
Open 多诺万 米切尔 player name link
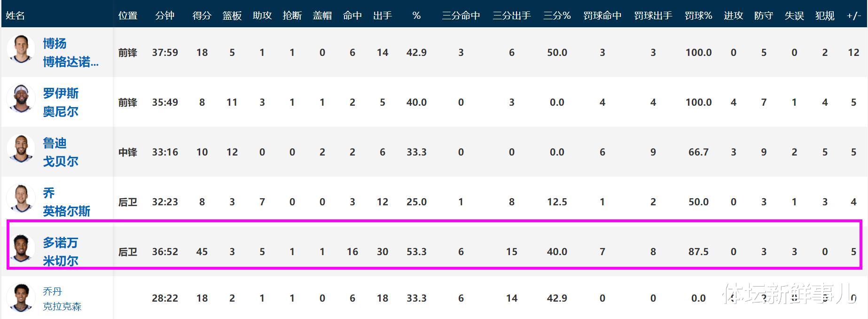point(61,252)
